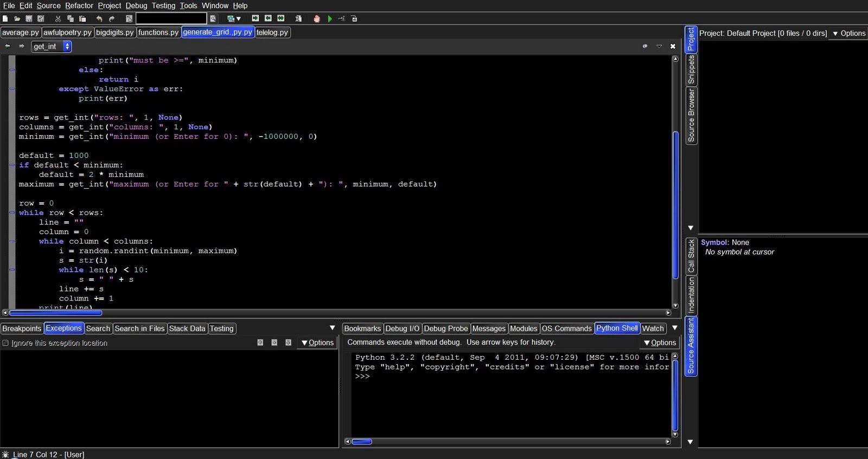Click the open file folder icon
Image resolution: width=868 pixels, height=459 pixels.
(17, 18)
